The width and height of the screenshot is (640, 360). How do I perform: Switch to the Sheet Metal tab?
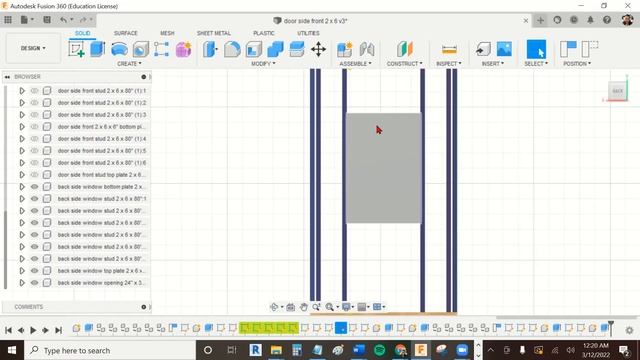[214, 33]
